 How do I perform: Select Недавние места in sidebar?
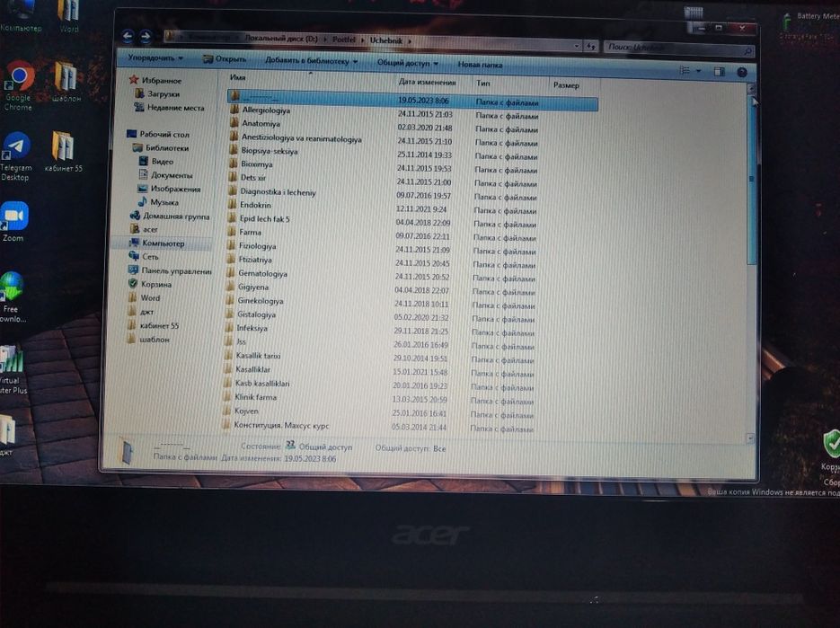point(169,108)
